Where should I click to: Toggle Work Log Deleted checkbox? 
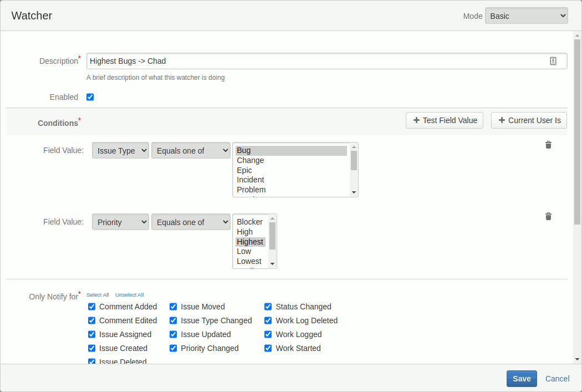[268, 320]
